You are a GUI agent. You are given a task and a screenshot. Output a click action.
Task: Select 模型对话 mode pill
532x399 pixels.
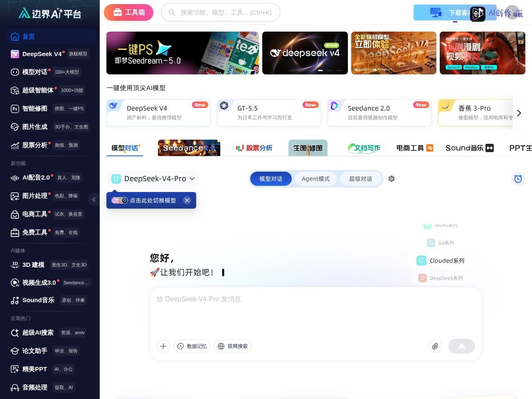[x=271, y=179]
